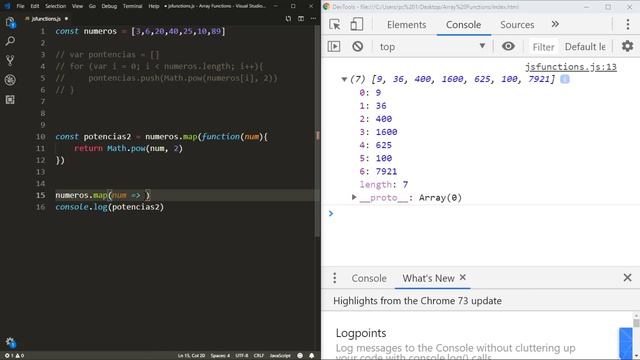Open the Edit menu

coord(35,6)
